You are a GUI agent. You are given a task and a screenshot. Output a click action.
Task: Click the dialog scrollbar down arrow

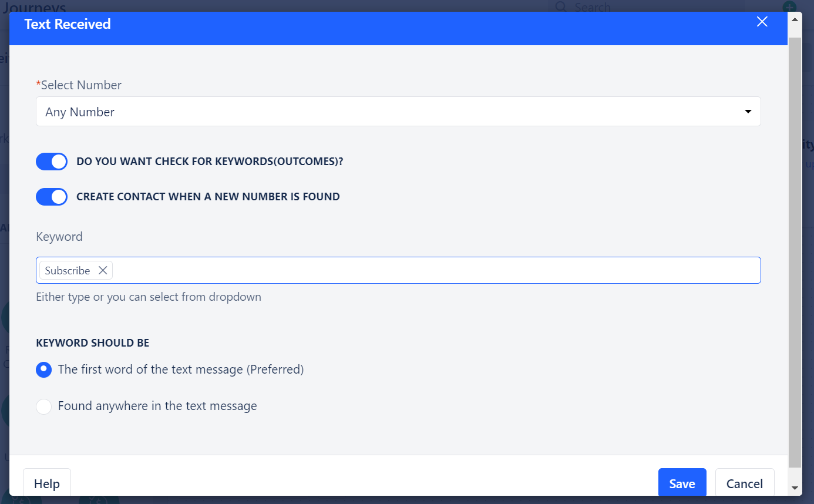coord(795,488)
